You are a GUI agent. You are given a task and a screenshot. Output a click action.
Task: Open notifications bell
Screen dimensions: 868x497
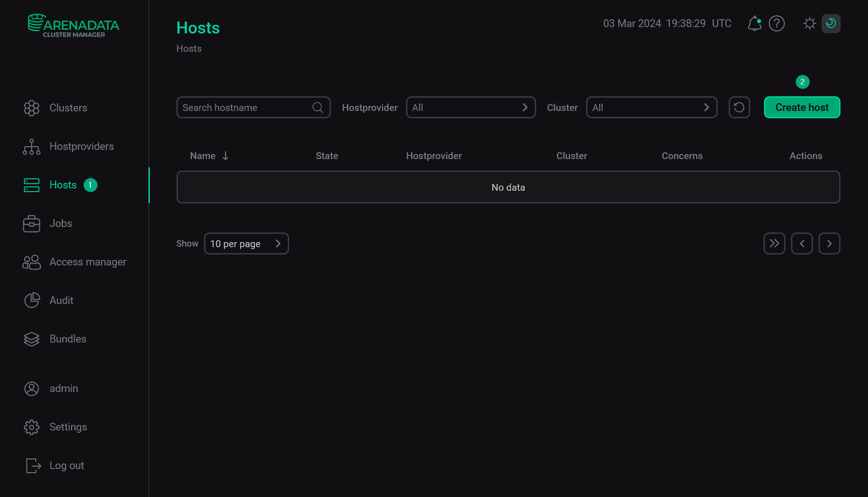(x=754, y=23)
